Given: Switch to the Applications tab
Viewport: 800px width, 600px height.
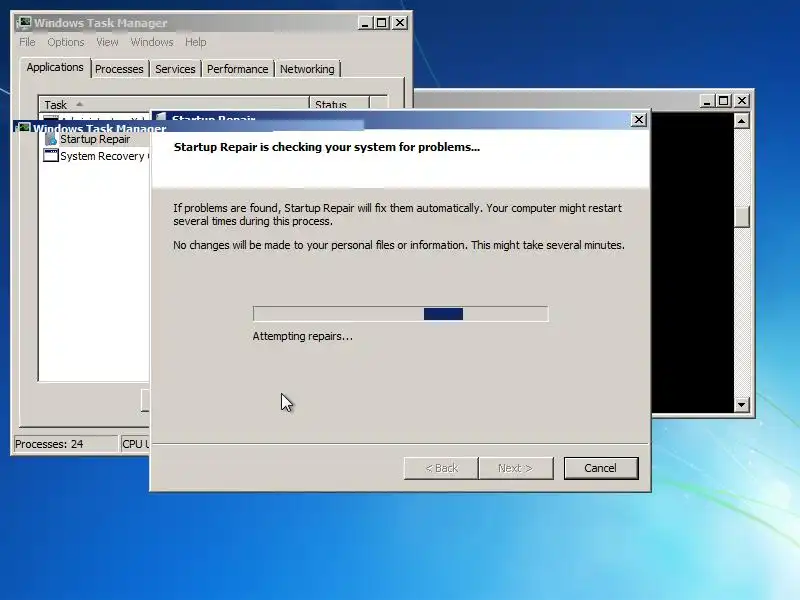Looking at the screenshot, I should coord(55,67).
